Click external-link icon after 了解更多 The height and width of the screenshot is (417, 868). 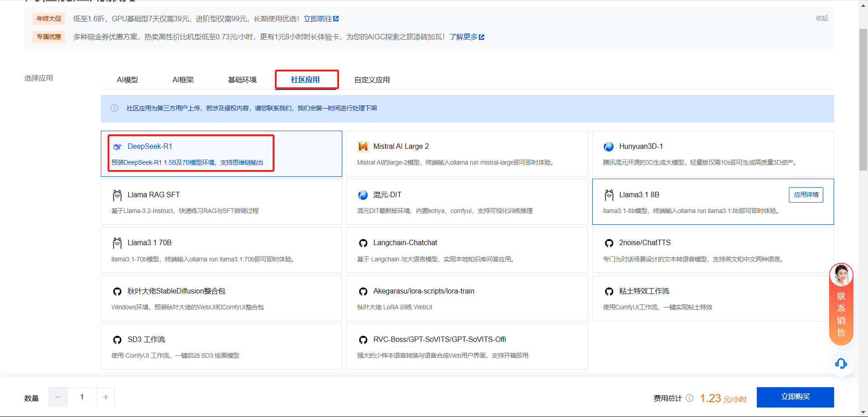pyautogui.click(x=481, y=37)
